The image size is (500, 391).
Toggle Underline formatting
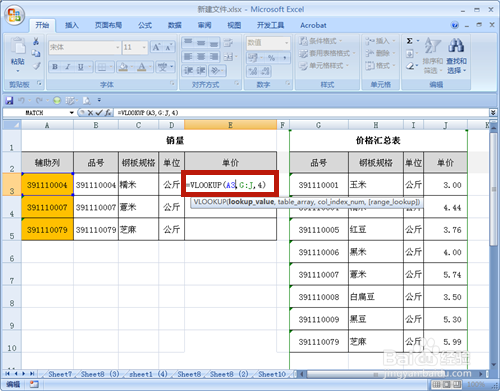(80, 67)
